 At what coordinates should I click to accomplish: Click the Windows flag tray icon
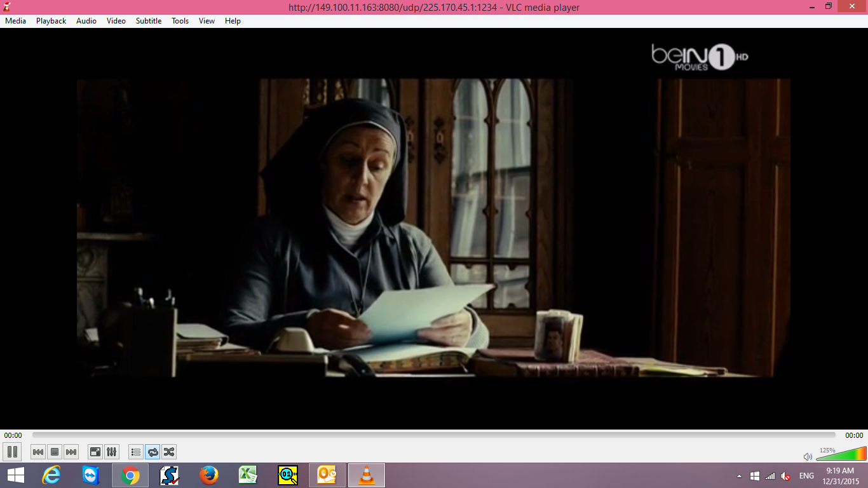point(755,476)
